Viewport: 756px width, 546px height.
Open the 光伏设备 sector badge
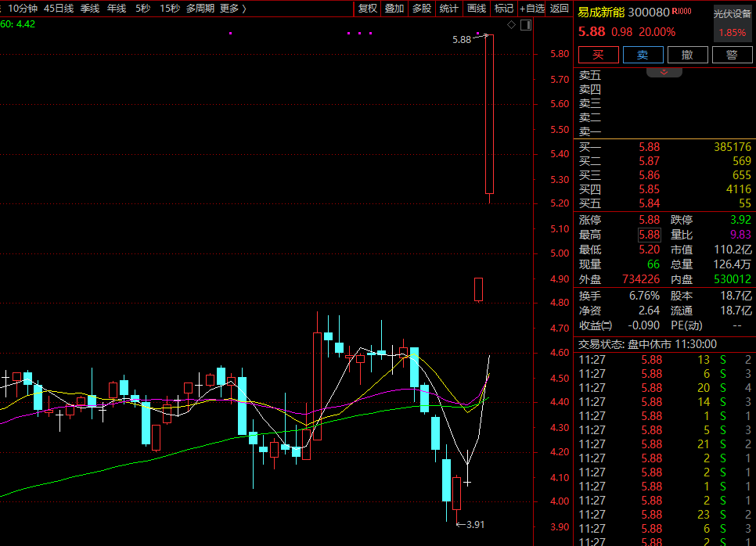[732, 23]
